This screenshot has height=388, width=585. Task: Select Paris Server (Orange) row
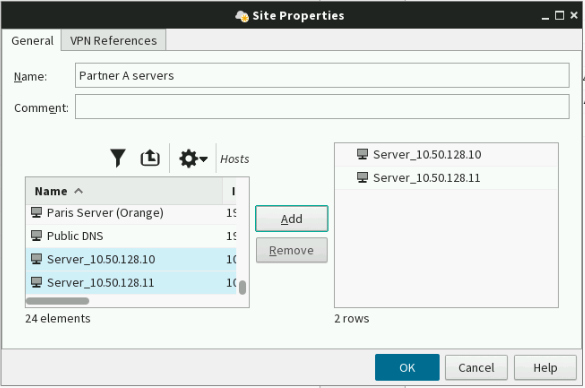(x=131, y=213)
